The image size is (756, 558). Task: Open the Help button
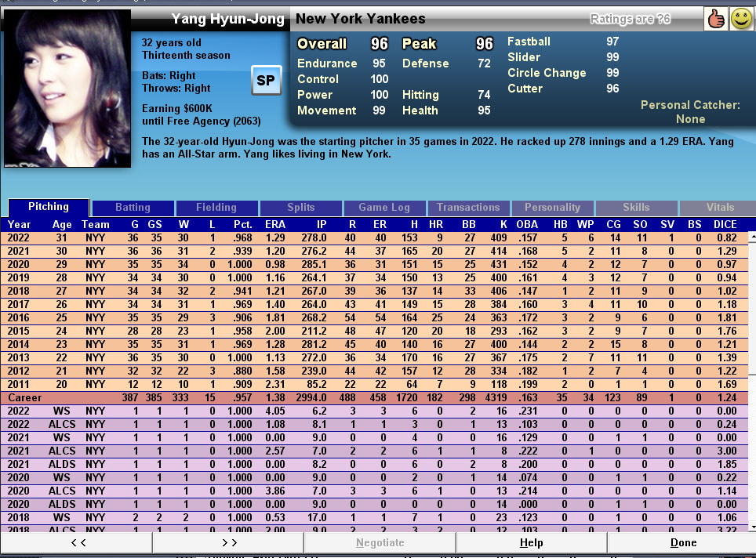click(x=532, y=543)
